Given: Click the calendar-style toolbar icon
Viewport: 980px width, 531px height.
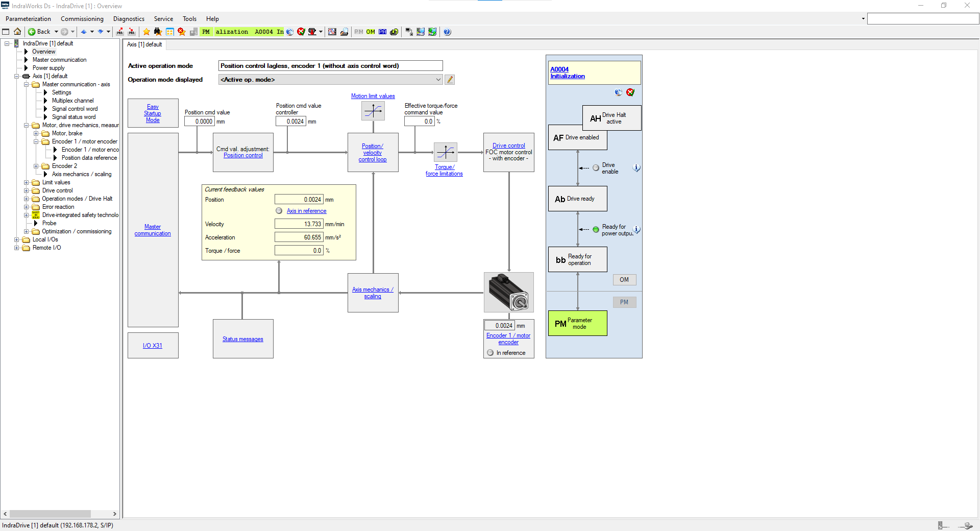Looking at the screenshot, I should [170, 32].
